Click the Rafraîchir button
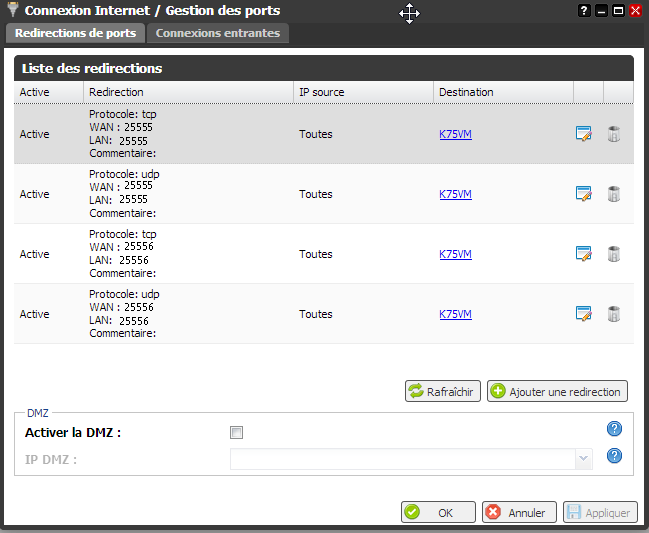Image resolution: width=649 pixels, height=533 pixels. click(x=443, y=391)
